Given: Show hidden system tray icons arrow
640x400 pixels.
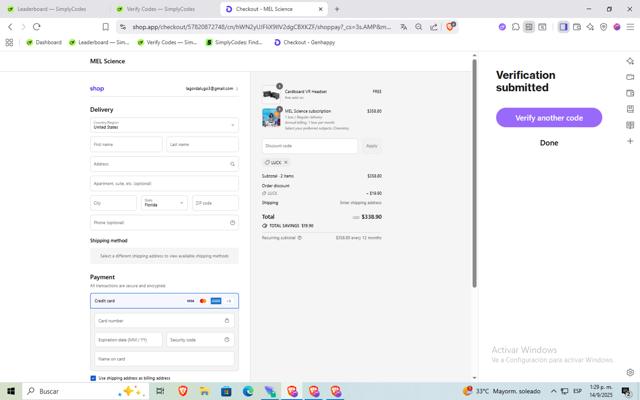Looking at the screenshot, I should (x=553, y=391).
